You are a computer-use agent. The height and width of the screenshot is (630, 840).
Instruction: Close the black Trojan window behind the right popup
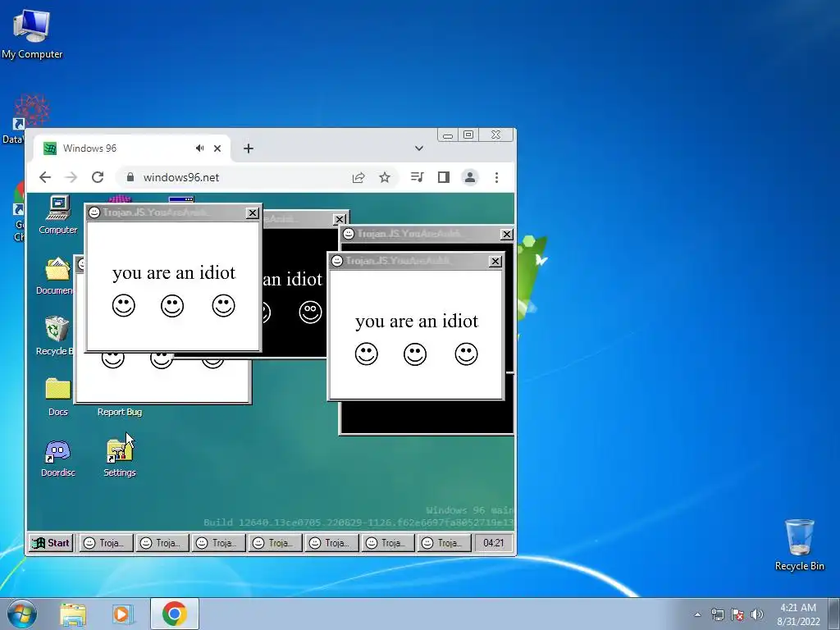(x=506, y=234)
